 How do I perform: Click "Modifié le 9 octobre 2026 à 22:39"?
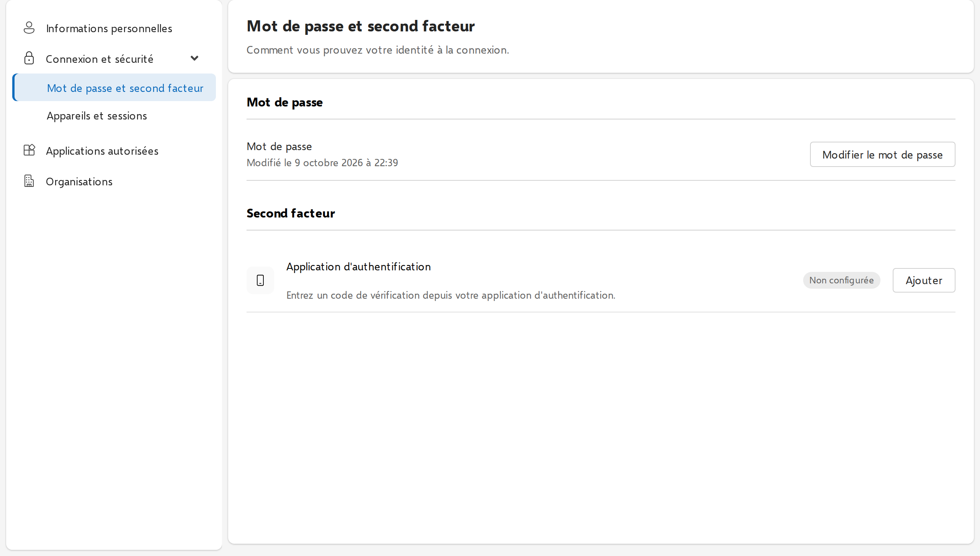[322, 163]
